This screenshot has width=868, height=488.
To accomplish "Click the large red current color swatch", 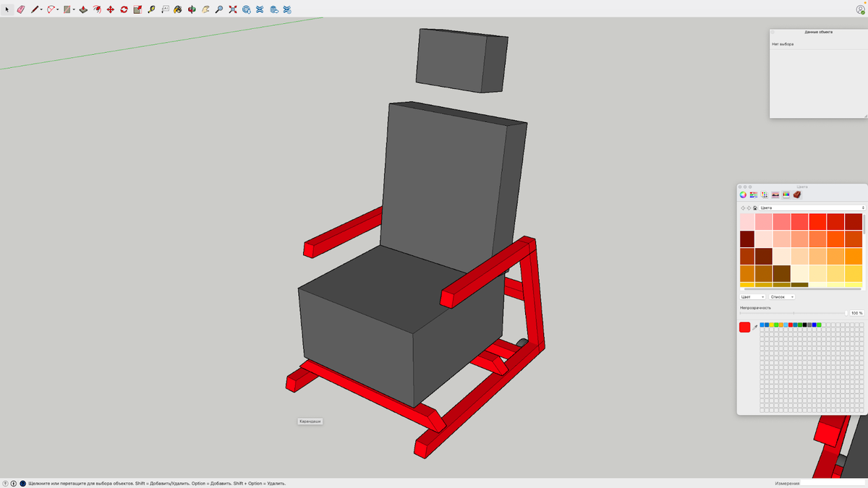I will click(x=745, y=328).
